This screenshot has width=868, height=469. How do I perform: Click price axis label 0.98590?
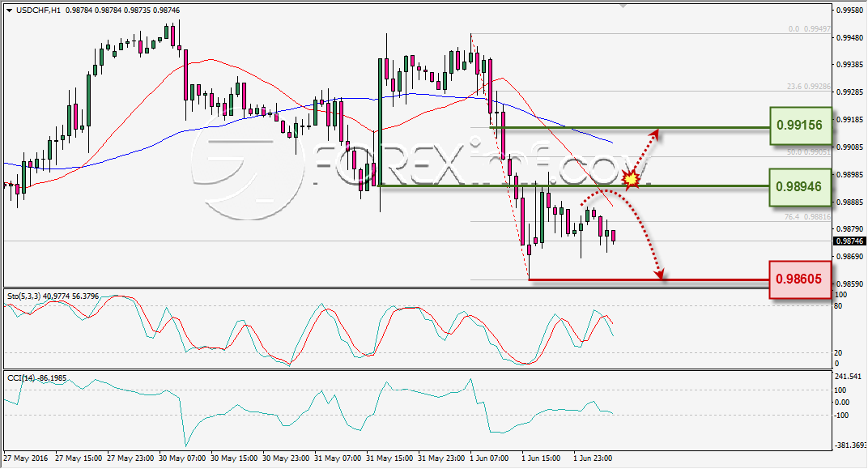[x=849, y=284]
